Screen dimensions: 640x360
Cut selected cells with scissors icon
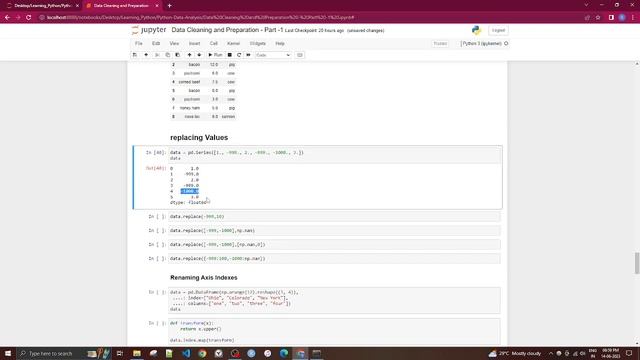coord(157,55)
